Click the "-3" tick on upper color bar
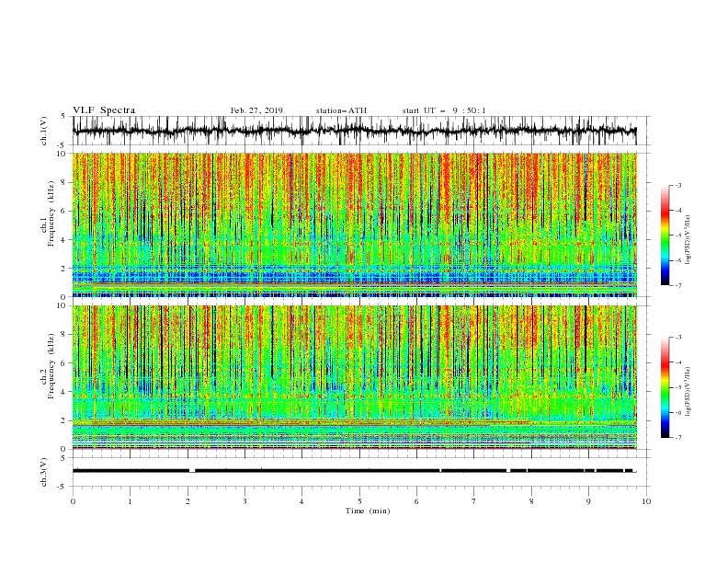 coord(677,185)
